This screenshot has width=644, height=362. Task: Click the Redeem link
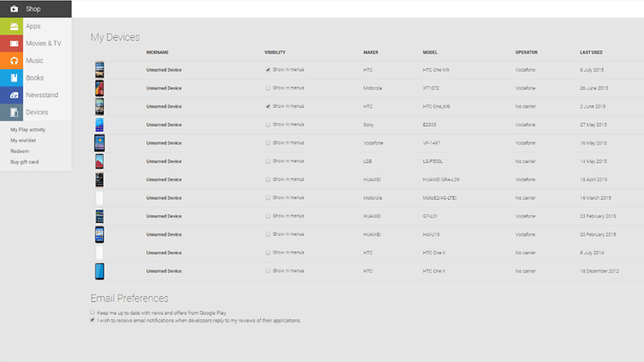pyautogui.click(x=20, y=151)
